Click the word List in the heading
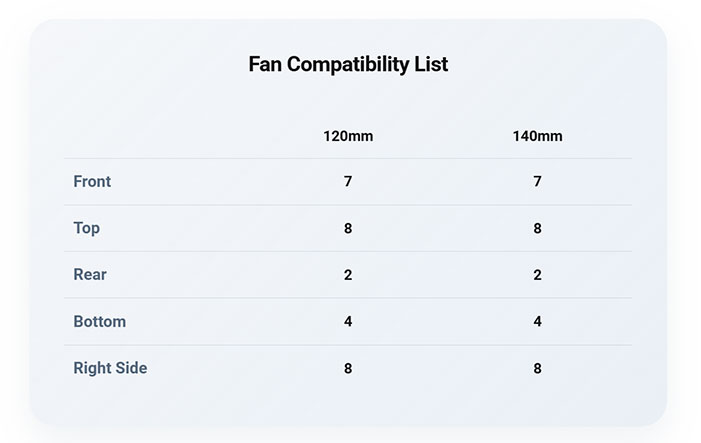 click(431, 64)
